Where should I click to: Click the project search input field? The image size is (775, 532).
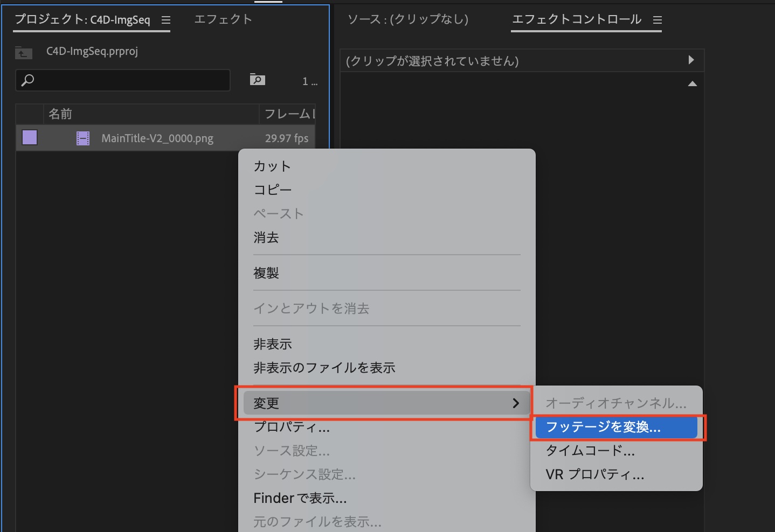(129, 80)
